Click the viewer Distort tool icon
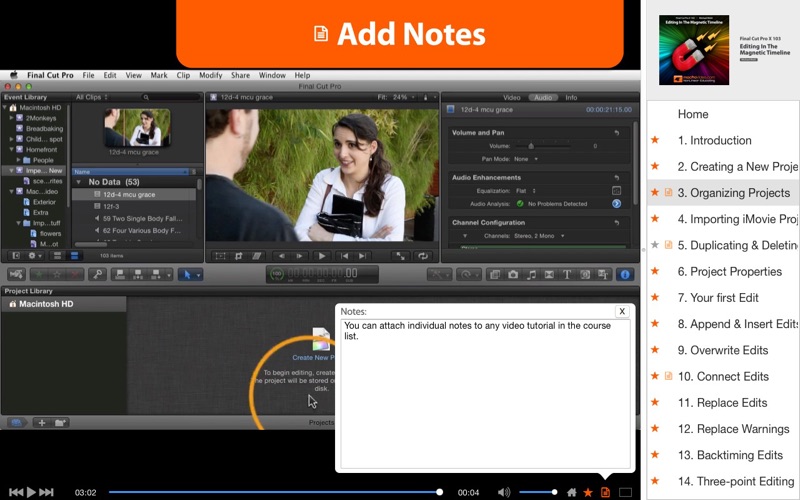Screen dimensions: 800x500 pyautogui.click(x=257, y=256)
